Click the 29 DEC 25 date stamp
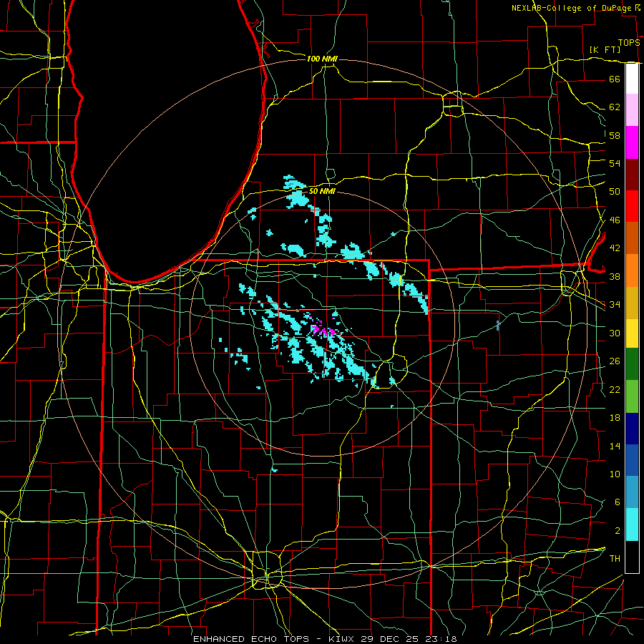Screen dimensions: 644x644 click(390, 639)
